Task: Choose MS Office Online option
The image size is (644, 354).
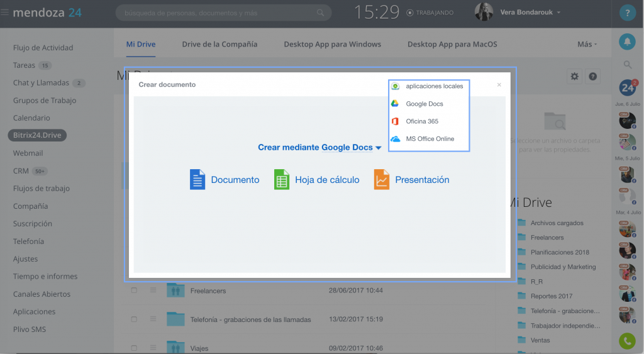Action: coord(429,139)
